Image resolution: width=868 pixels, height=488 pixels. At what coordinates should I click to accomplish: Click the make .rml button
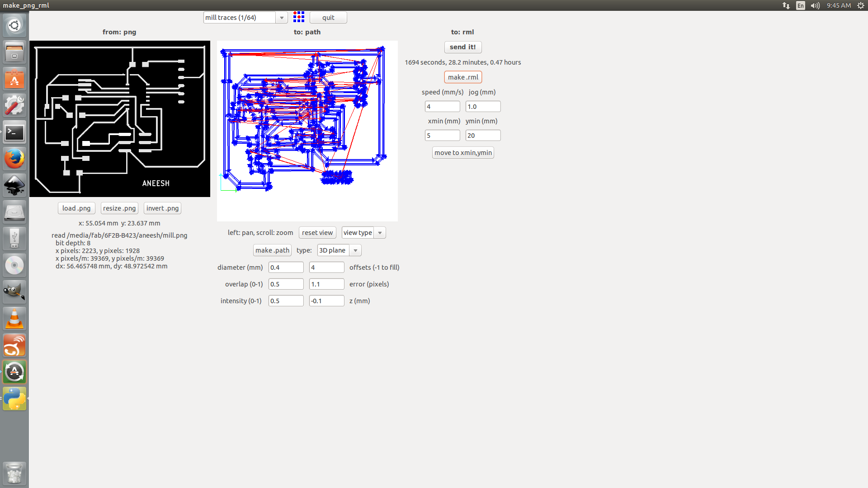[x=463, y=77]
